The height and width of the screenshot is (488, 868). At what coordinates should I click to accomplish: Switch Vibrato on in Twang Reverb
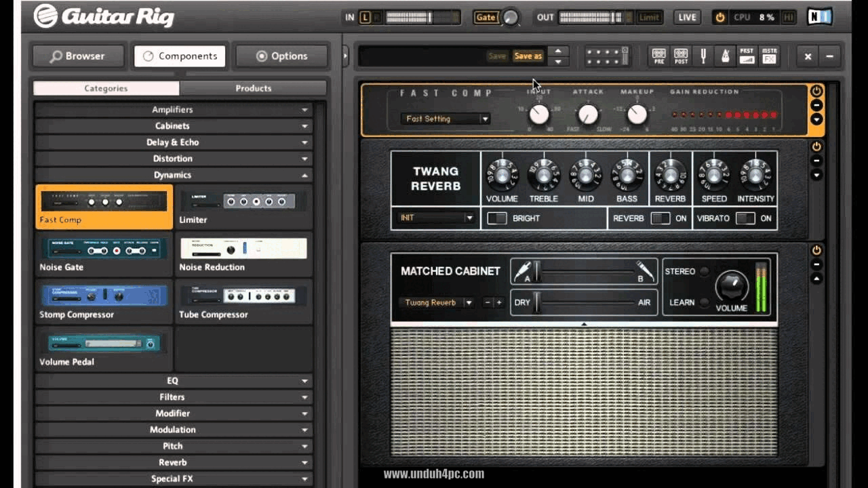click(x=745, y=218)
